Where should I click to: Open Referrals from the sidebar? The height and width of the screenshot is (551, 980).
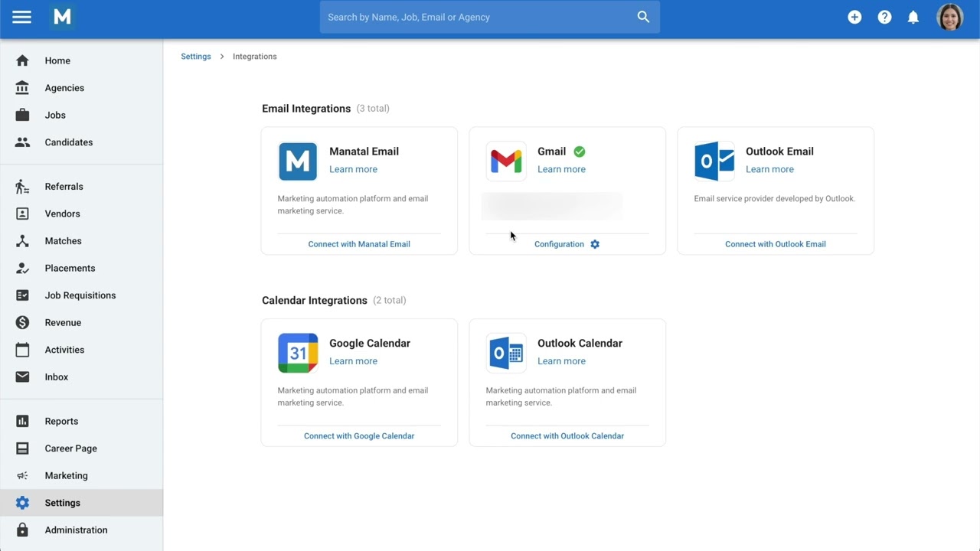click(x=64, y=187)
